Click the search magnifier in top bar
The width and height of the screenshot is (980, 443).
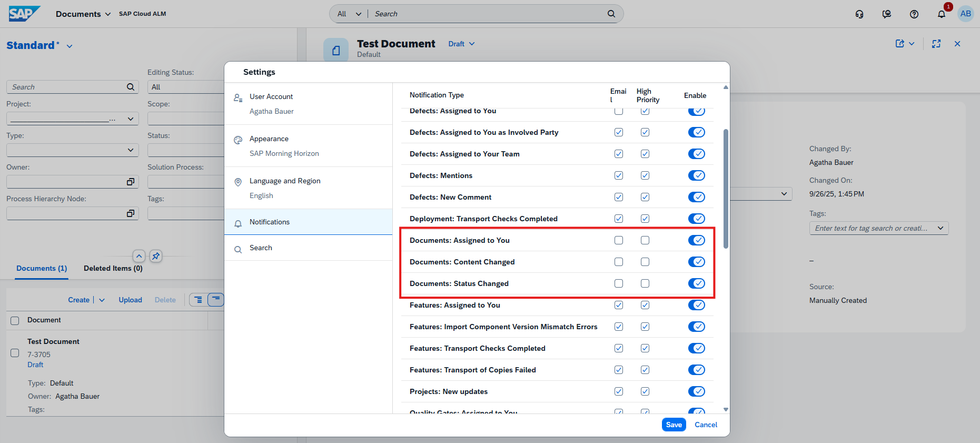(x=611, y=14)
